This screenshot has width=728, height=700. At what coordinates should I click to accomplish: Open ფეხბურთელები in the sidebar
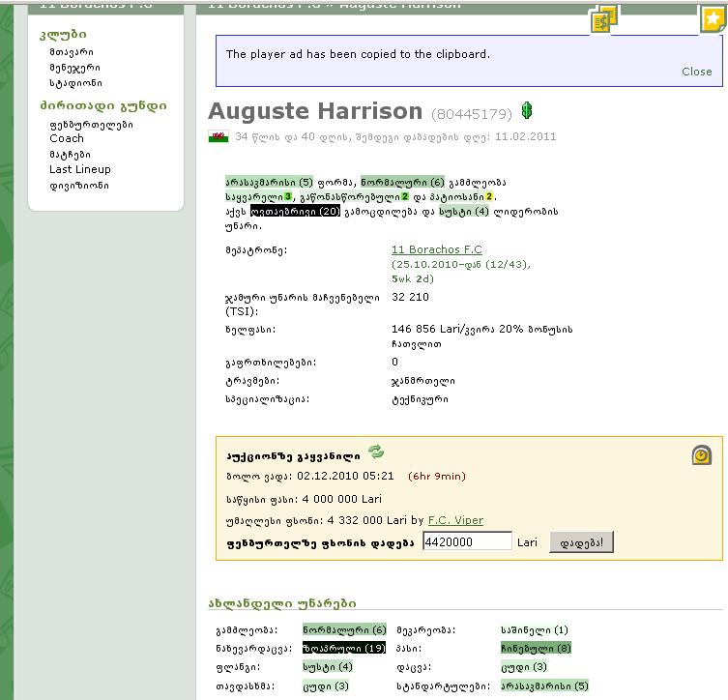click(x=92, y=125)
